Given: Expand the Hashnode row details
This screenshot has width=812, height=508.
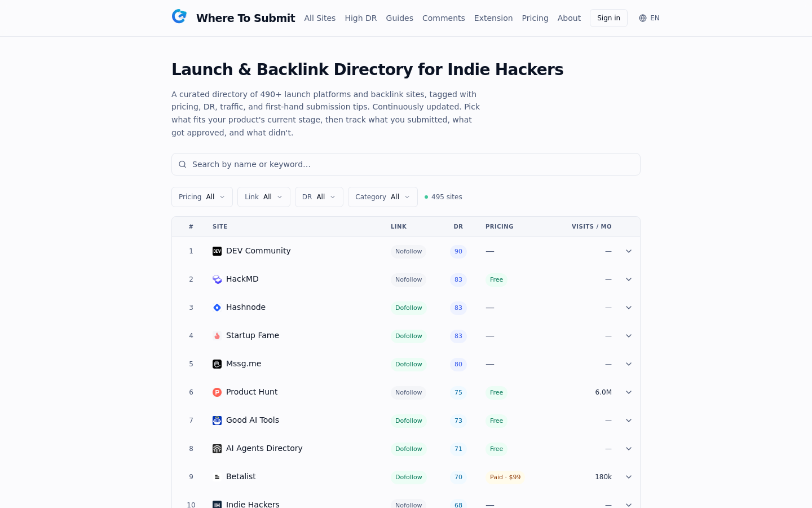Looking at the screenshot, I should pyautogui.click(x=629, y=308).
